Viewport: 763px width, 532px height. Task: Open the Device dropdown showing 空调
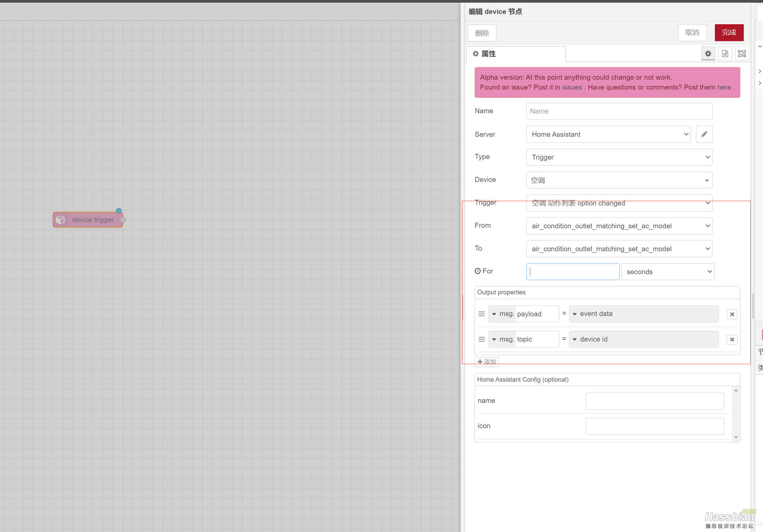[x=619, y=180]
